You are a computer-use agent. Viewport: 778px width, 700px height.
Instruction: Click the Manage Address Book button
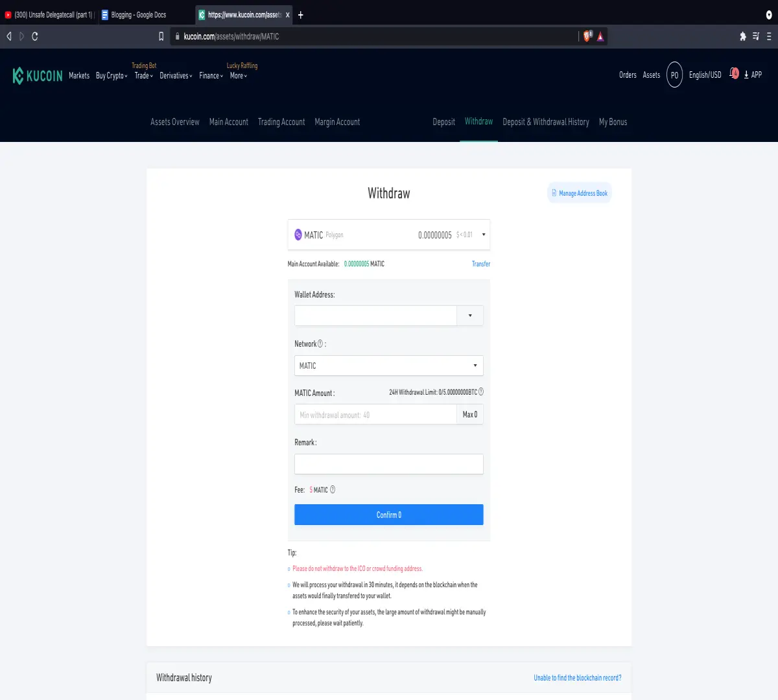(580, 193)
